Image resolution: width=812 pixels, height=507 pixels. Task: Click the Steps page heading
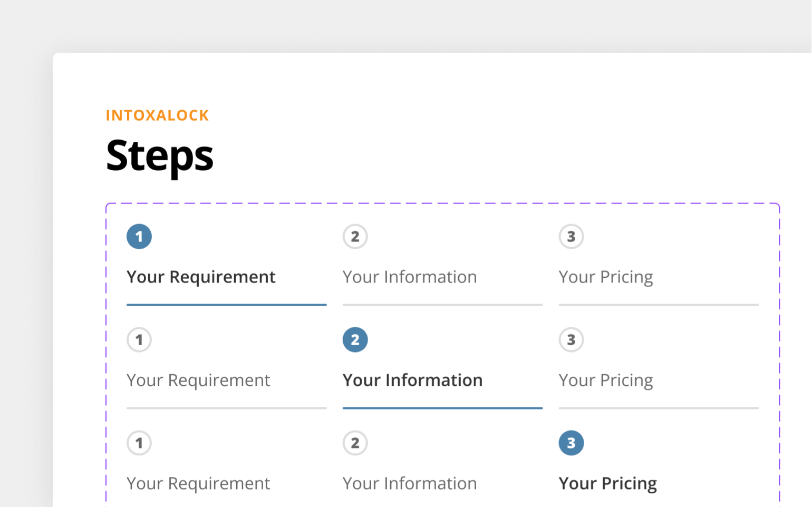point(160,157)
